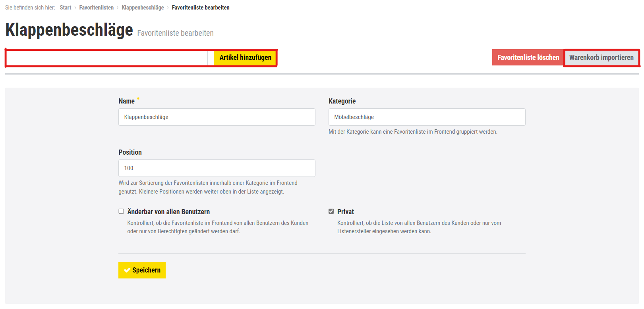Click the 'Privat' checkbox label text
Screen dimensions: 644x309
[345, 212]
